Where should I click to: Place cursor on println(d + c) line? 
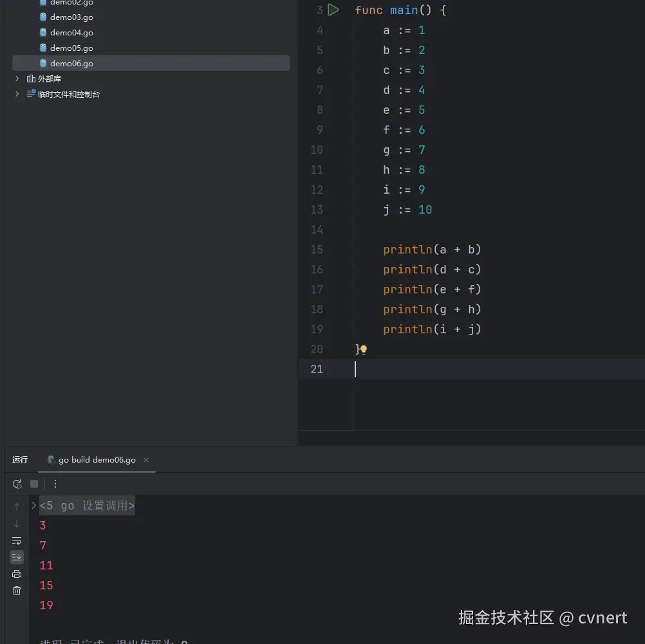[x=431, y=270]
